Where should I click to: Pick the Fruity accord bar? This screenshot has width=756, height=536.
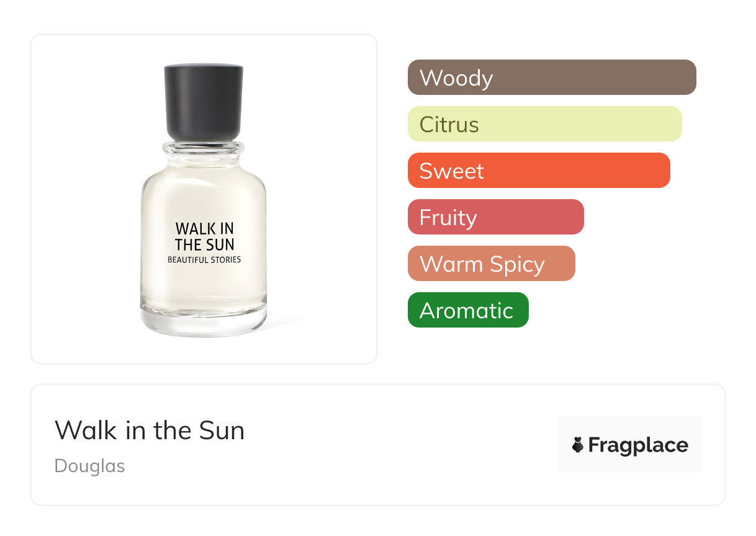click(495, 217)
